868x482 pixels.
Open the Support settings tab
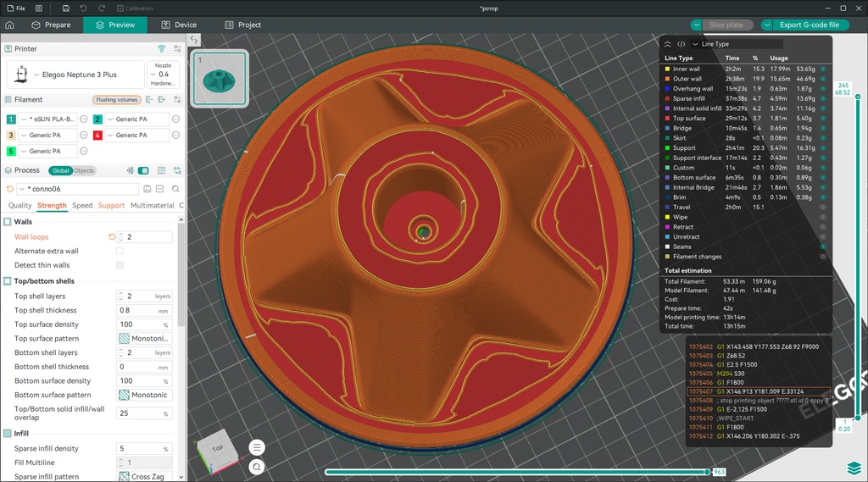(111, 205)
